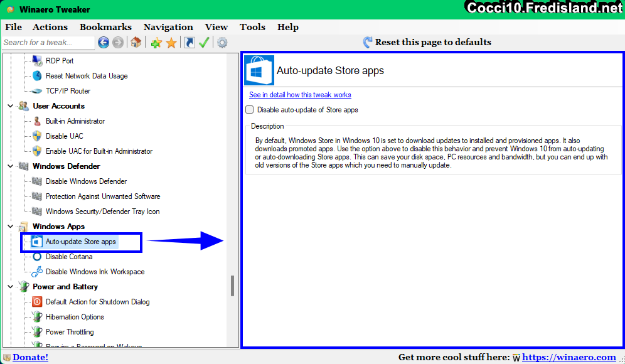Click the TCP/IP Router icon

coord(37,91)
